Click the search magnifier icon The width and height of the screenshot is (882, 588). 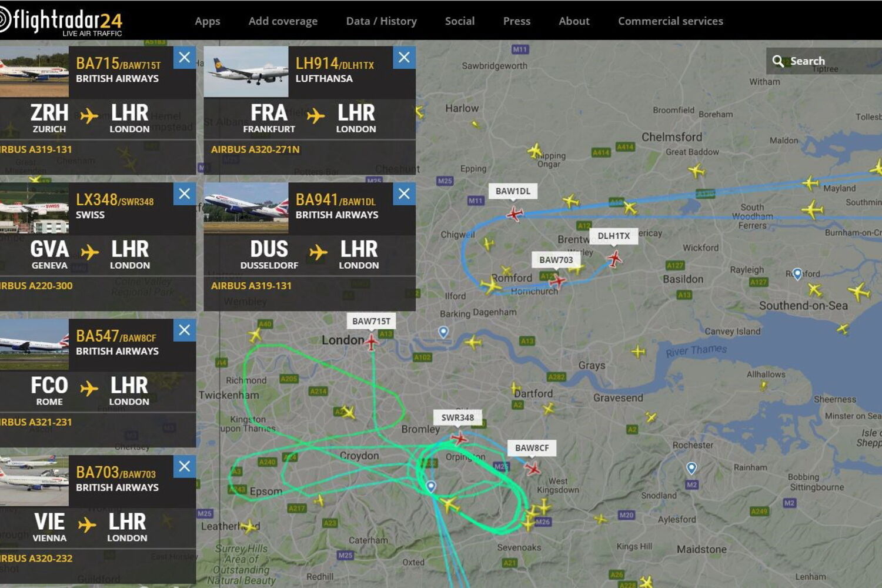coord(778,61)
